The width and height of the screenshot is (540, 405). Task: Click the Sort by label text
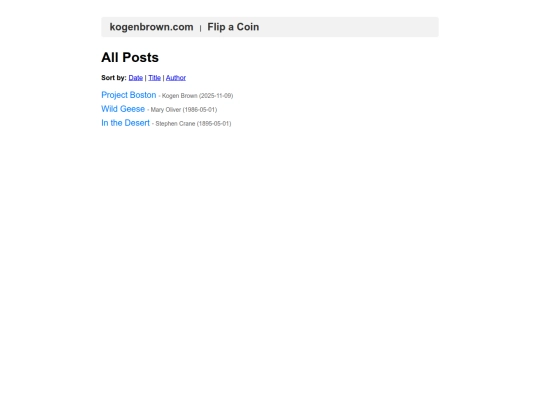click(114, 78)
